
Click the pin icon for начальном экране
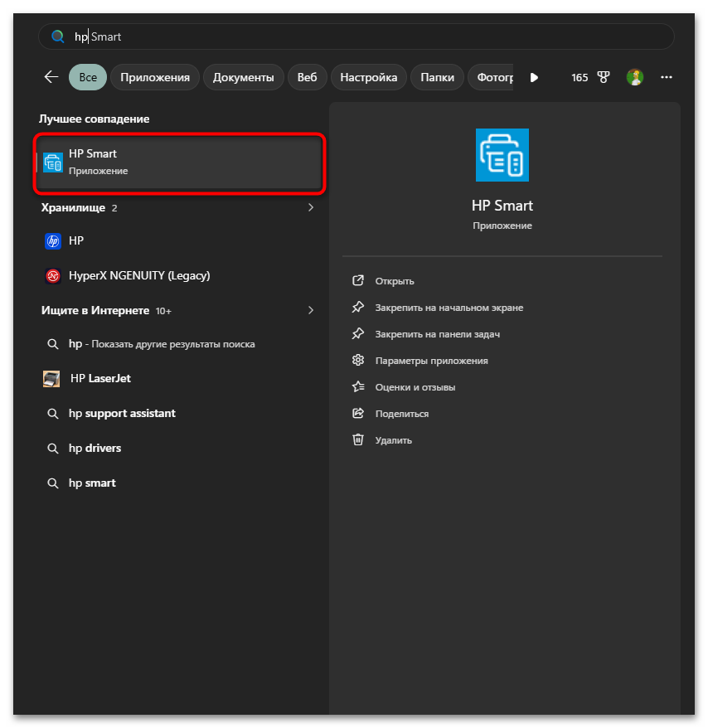point(358,307)
